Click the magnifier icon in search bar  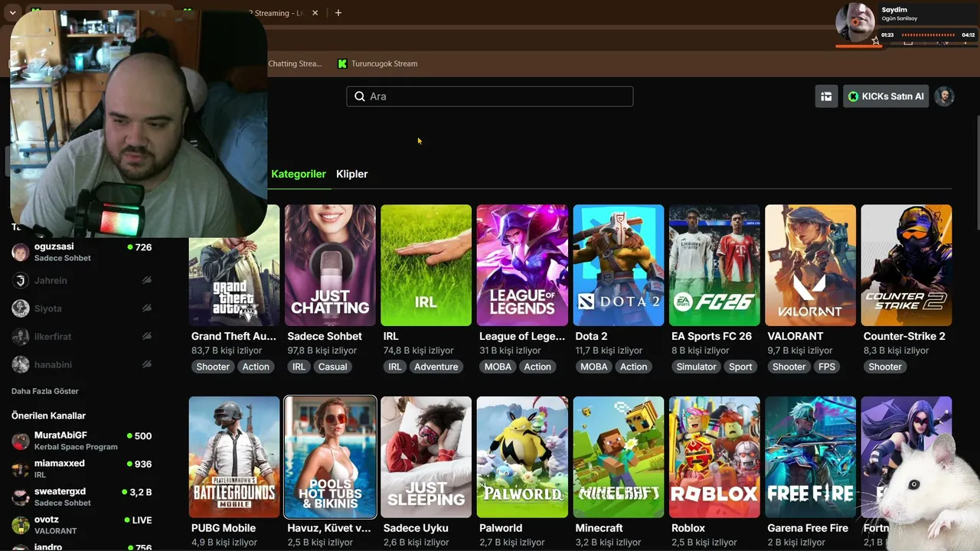(360, 96)
